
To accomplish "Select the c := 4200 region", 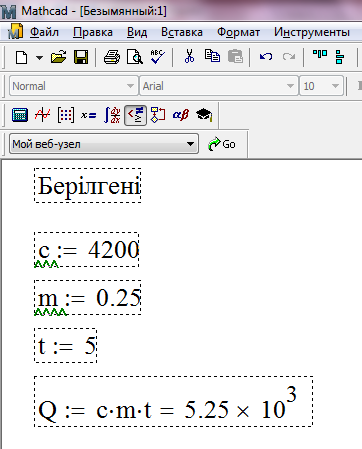I will point(87,249).
